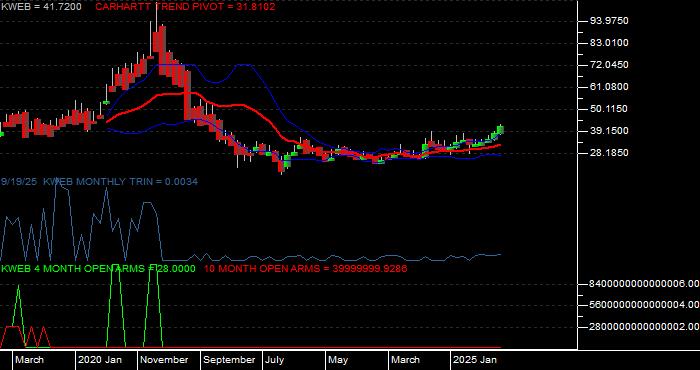Select the 2800000000000002.00 axis value

click(x=644, y=327)
